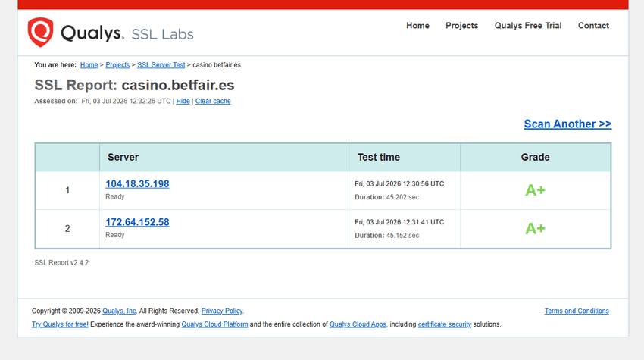Select the A+ grade for server 104.18.35.198
Viewport: 644px width, 360px height.
tap(535, 190)
